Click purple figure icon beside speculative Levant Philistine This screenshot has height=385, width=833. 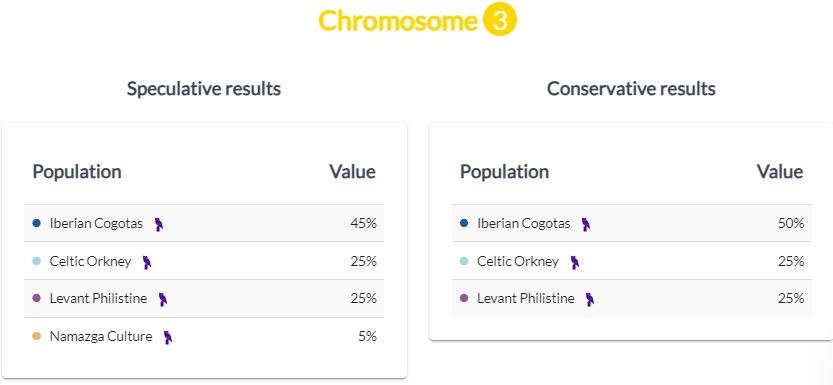point(163,300)
